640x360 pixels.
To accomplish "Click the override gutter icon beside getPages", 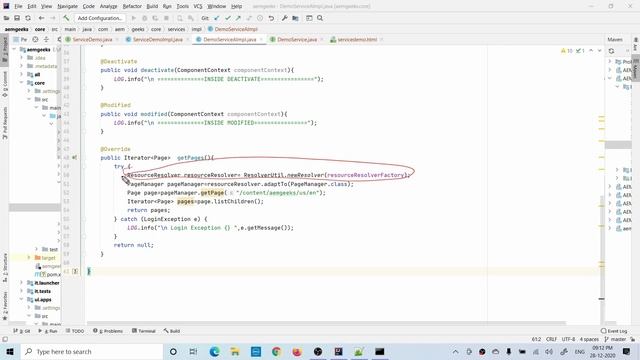I will (74, 158).
